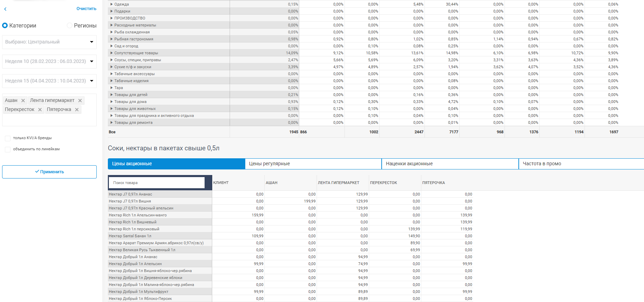Expand Товары для детей row
Viewport: 644px width, 302px height.
click(112, 95)
